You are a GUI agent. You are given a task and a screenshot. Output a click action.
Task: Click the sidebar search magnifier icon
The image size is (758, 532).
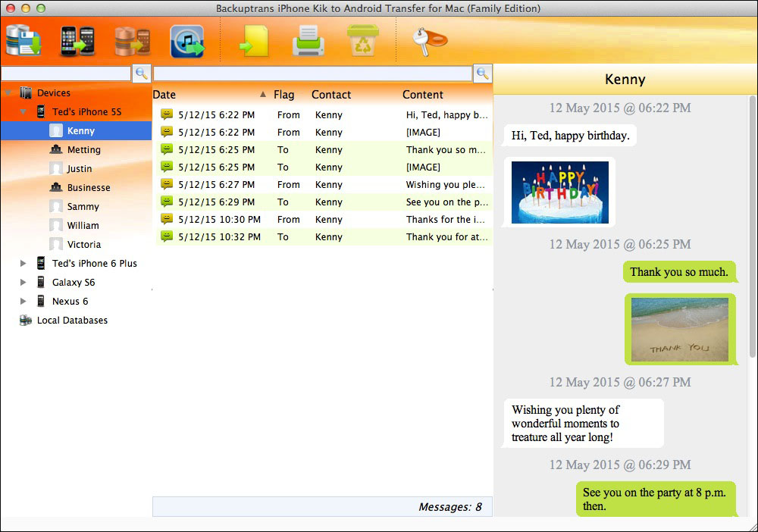(142, 74)
